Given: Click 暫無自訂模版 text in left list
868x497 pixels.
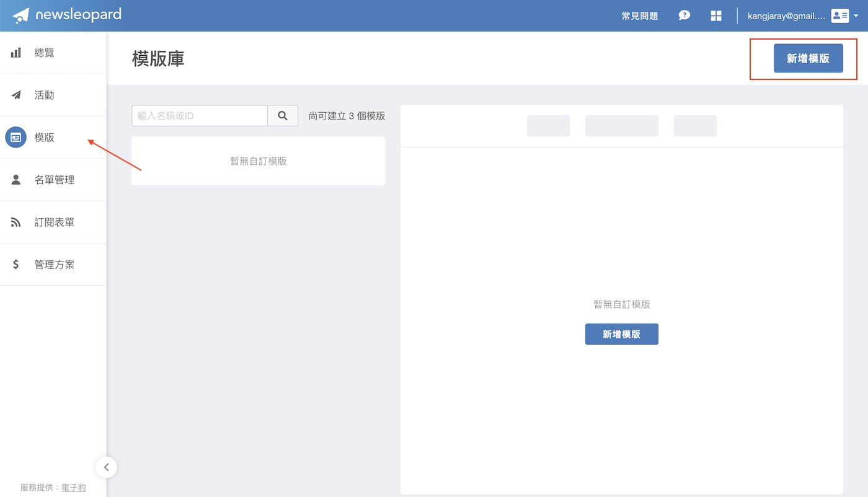Looking at the screenshot, I should [259, 161].
